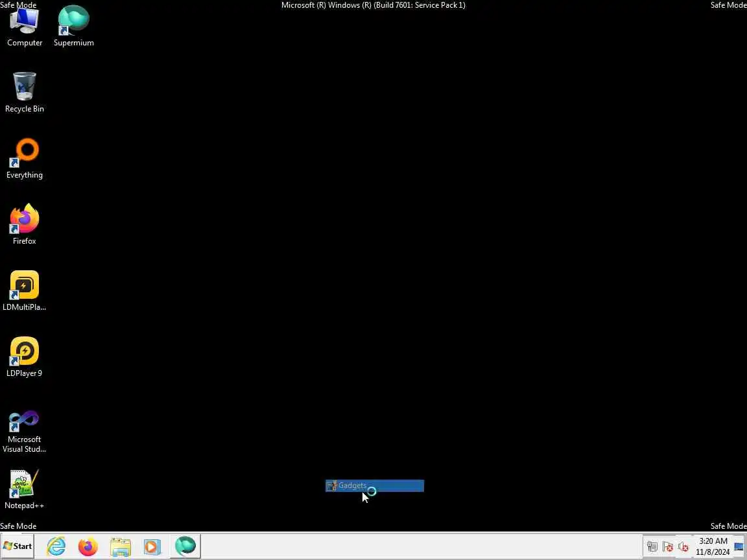This screenshot has width=747, height=560.
Task: Open Windows Media Player from the taskbar
Action: tap(152, 546)
